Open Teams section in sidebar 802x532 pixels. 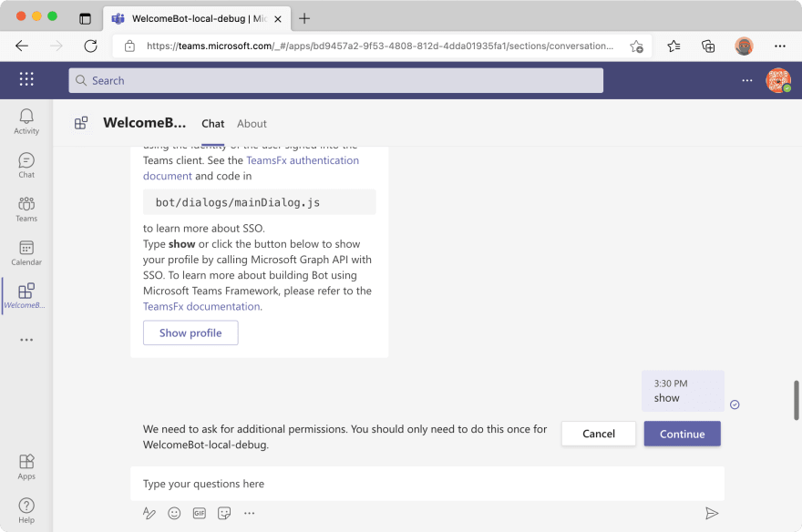click(x=26, y=210)
